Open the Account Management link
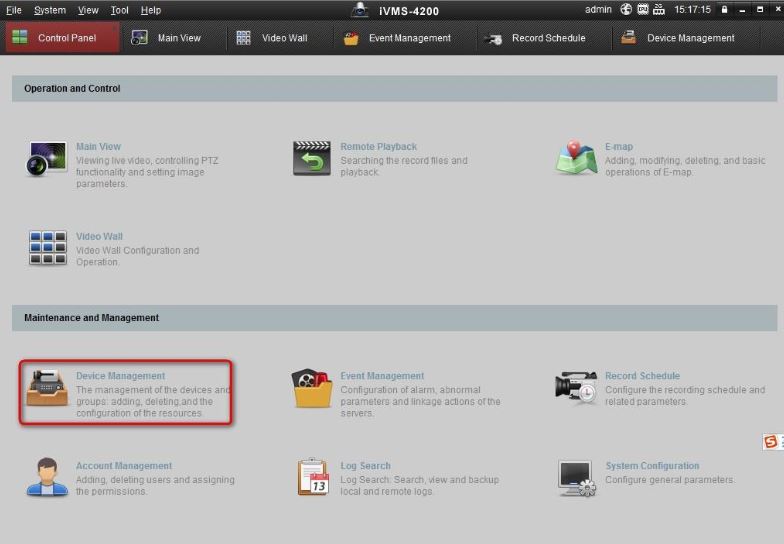The height and width of the screenshot is (544, 784). (x=124, y=466)
